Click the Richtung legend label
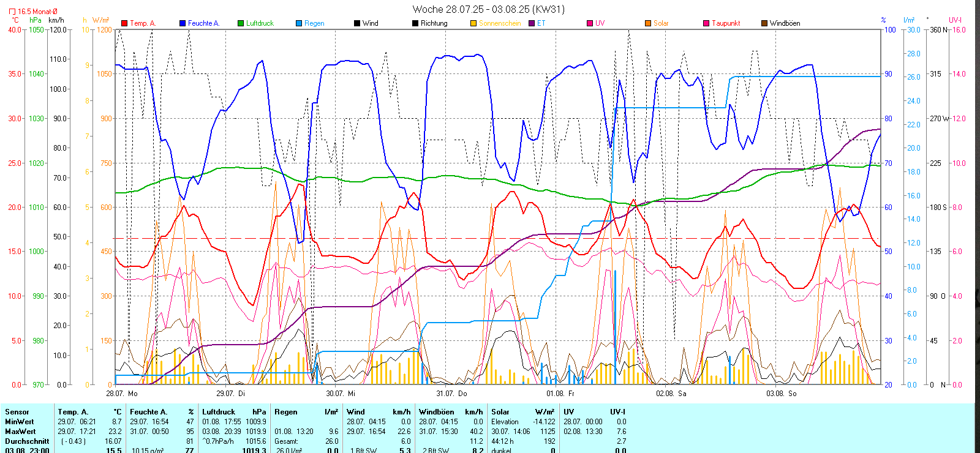The image size is (980, 453). point(434,23)
